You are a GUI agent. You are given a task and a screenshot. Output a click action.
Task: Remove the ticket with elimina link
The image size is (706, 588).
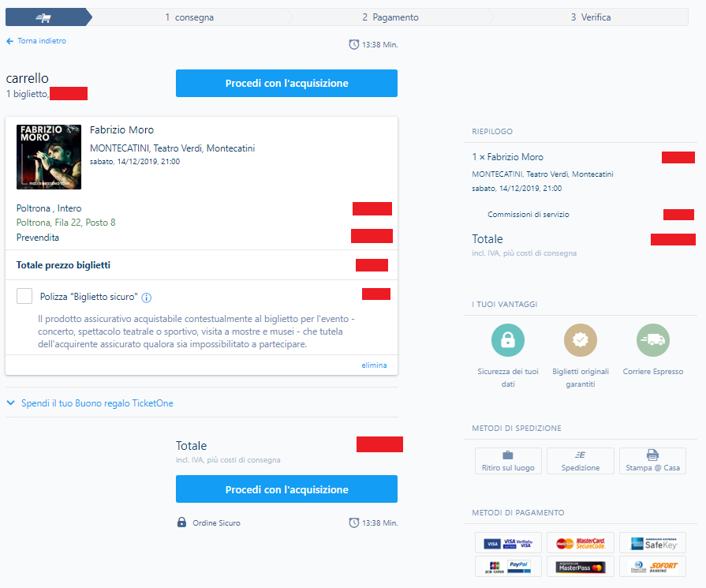coord(374,365)
